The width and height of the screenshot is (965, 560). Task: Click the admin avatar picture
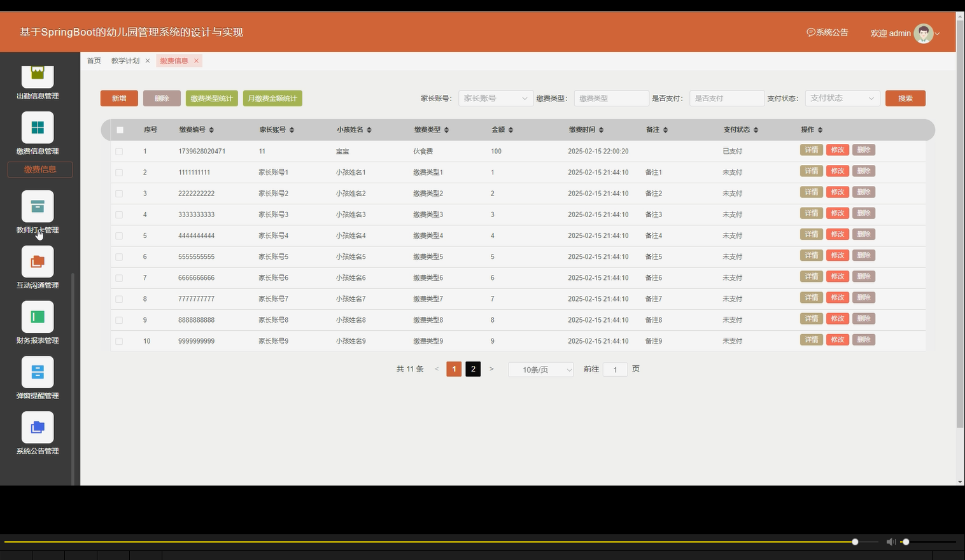(x=923, y=33)
